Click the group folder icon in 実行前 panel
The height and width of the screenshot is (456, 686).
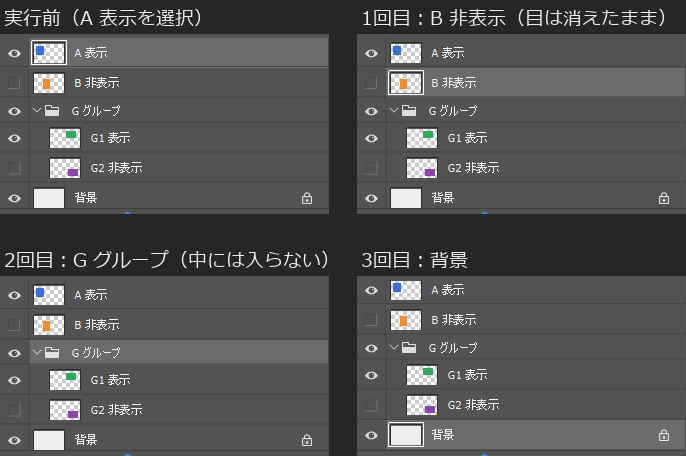(x=52, y=111)
